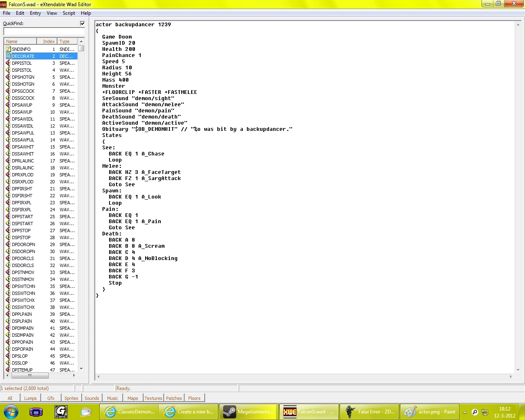Switch to the Fatal Error ZDoom window
This screenshot has width=525, height=420.
(x=370, y=412)
